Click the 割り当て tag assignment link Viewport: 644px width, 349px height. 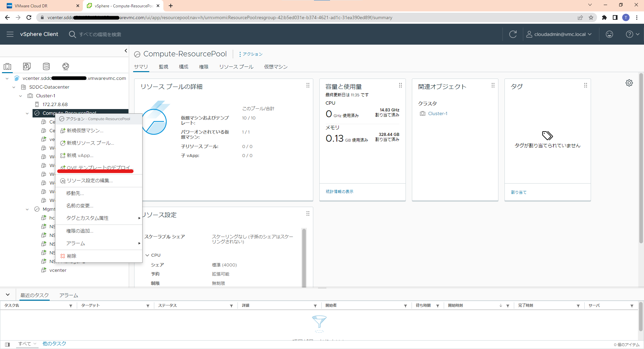[519, 192]
